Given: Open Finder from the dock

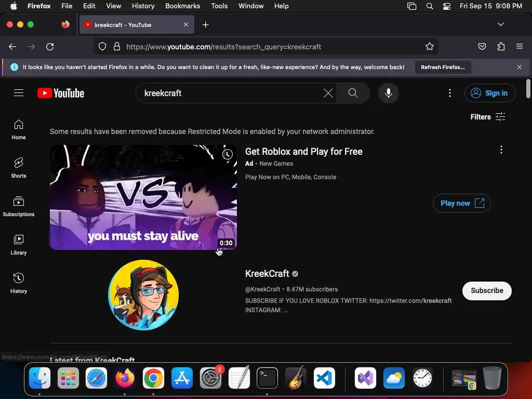Looking at the screenshot, I should (x=39, y=378).
